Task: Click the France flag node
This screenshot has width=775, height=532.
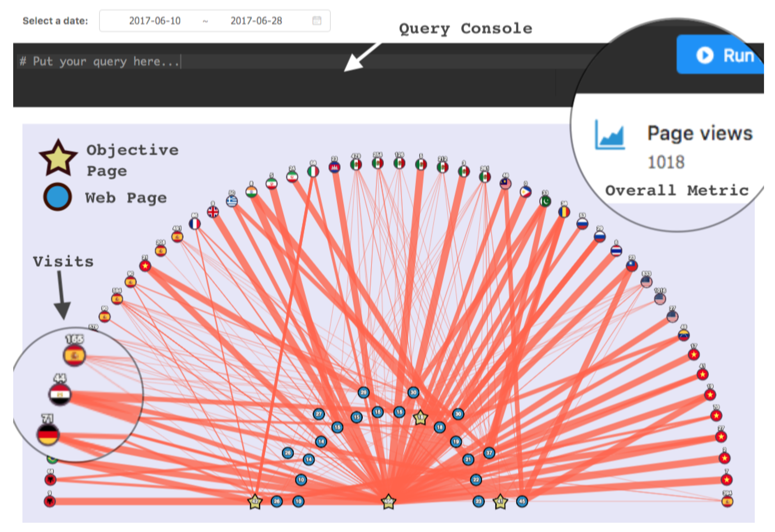Action: [x=195, y=224]
